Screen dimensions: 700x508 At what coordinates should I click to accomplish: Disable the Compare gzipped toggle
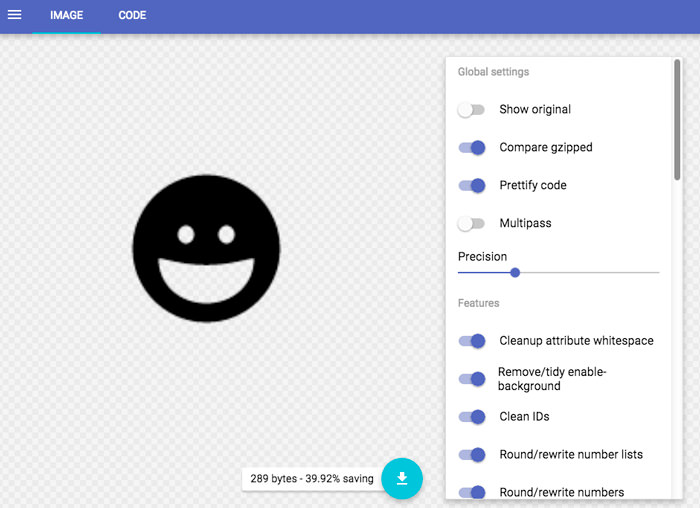(x=471, y=148)
